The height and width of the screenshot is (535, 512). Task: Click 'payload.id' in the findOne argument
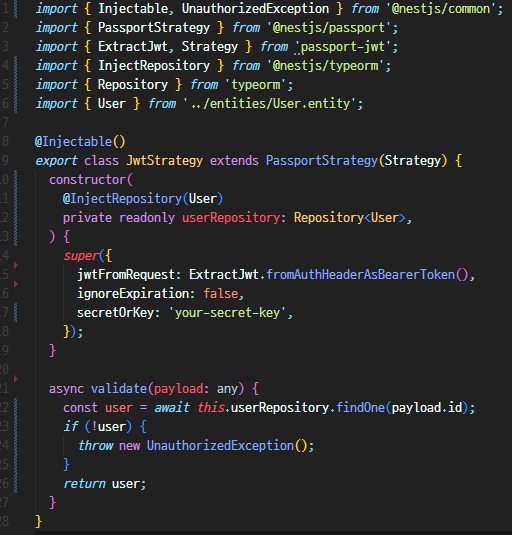427,408
